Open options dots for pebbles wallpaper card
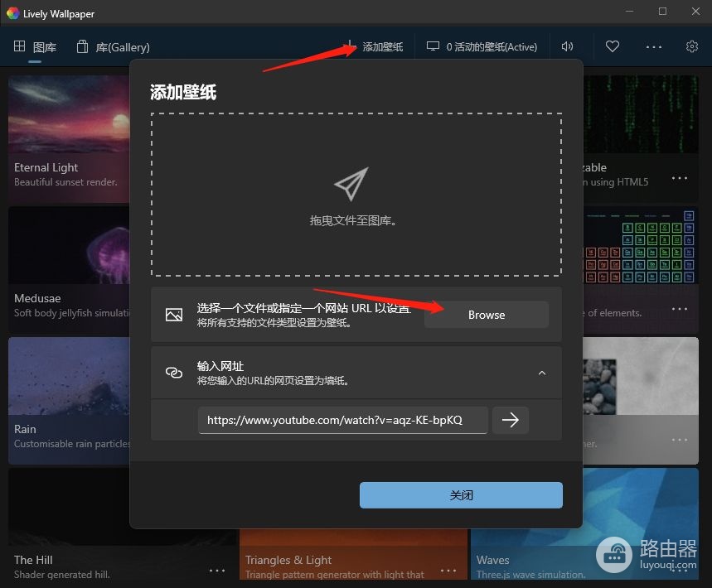712x588 pixels. [680, 440]
